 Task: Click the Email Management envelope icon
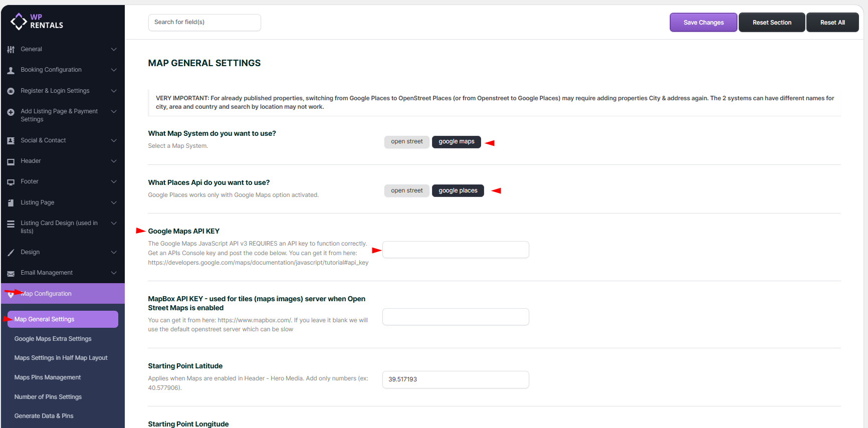(11, 274)
